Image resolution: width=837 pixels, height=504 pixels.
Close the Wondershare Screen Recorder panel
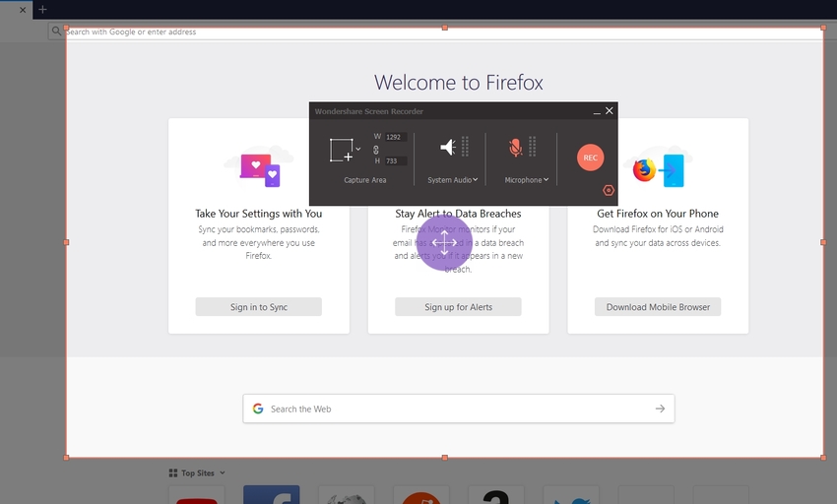click(x=610, y=110)
